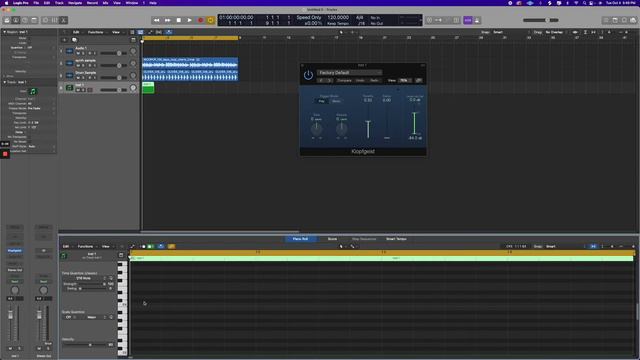Click the add new track plus button

pos(64,40)
